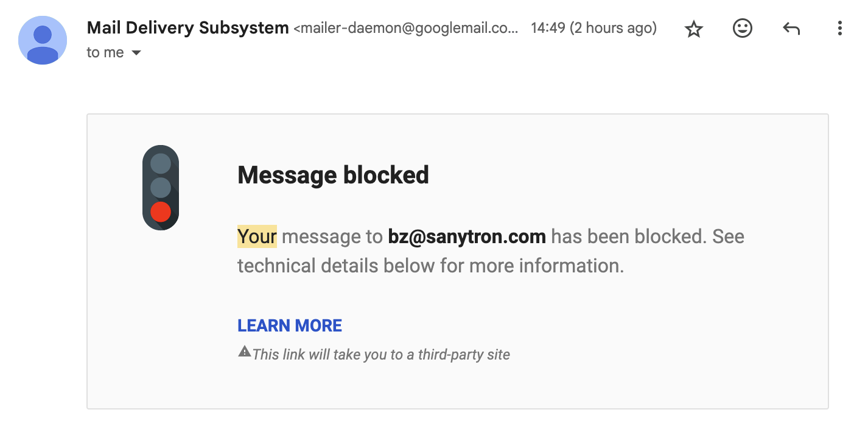This screenshot has width=868, height=429.
Task: Click the third-party site warning text
Action: point(381,354)
